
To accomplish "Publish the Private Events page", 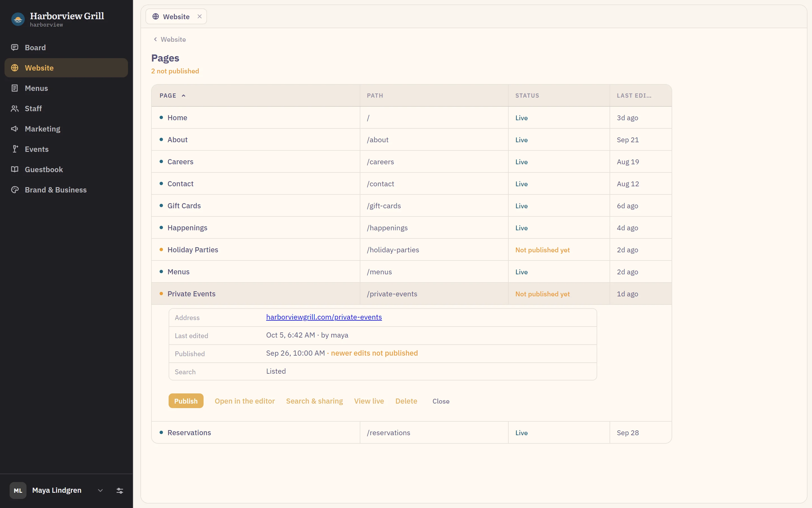I will (186, 401).
